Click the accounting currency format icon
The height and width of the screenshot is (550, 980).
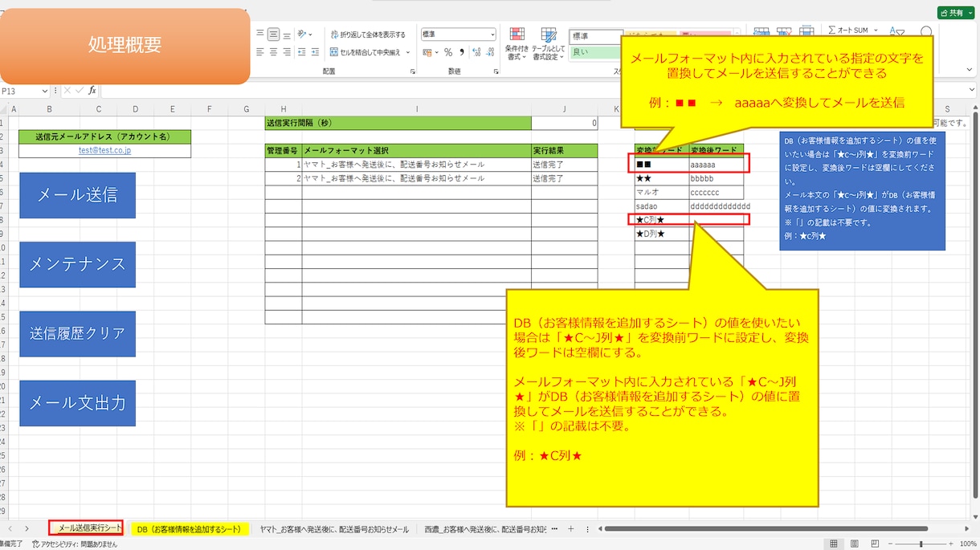coord(427,52)
